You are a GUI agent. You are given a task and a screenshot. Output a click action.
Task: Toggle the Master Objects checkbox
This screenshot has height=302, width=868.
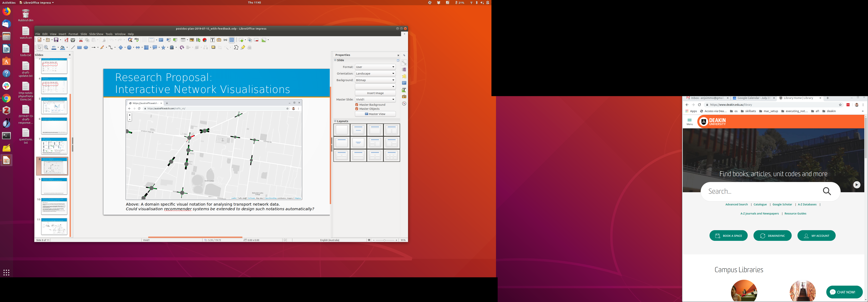(x=356, y=109)
